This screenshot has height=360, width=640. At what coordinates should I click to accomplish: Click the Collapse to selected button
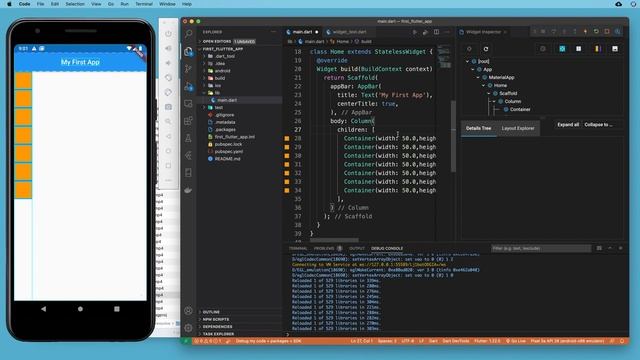pyautogui.click(x=598, y=124)
